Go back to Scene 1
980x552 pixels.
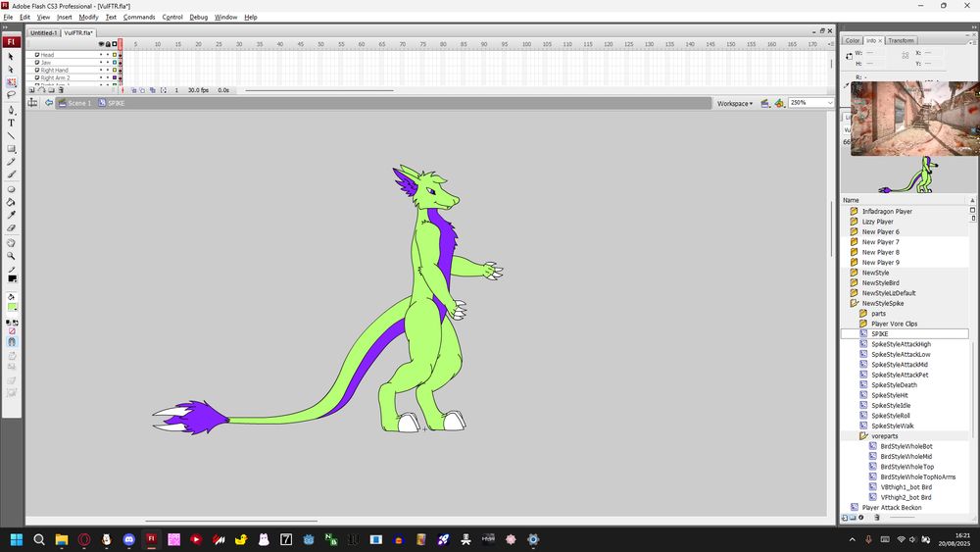pyautogui.click(x=78, y=103)
